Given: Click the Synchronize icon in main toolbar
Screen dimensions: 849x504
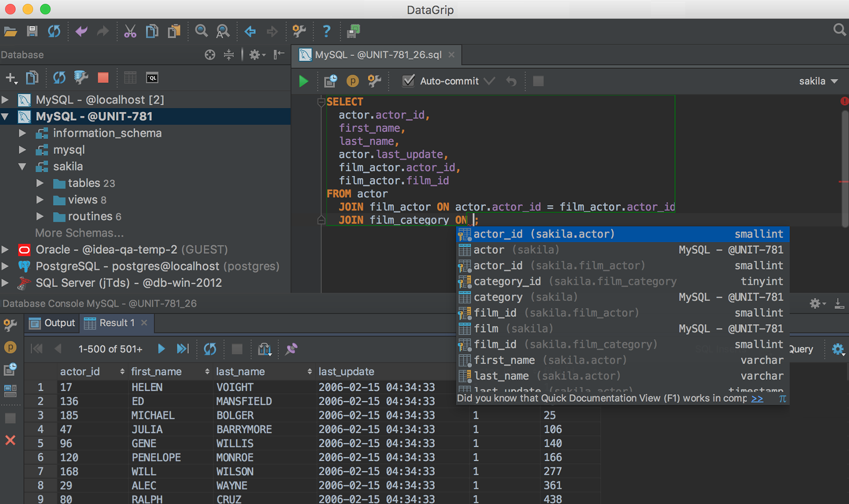Looking at the screenshot, I should click(x=54, y=31).
